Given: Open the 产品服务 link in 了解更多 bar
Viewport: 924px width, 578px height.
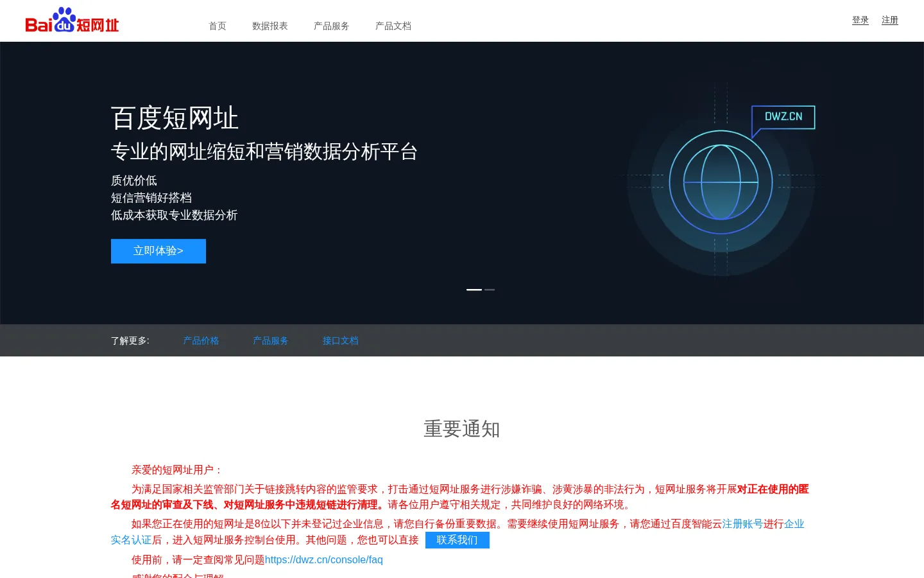Looking at the screenshot, I should point(271,340).
